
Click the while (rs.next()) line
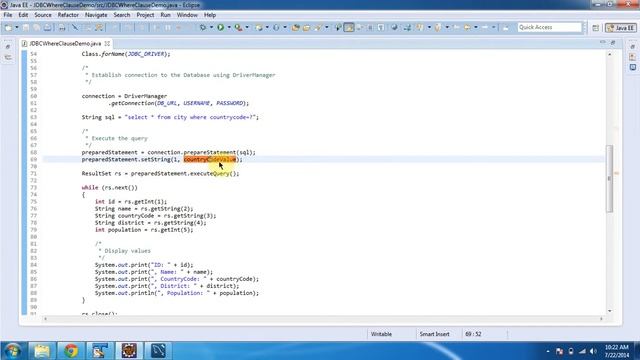tap(109, 188)
